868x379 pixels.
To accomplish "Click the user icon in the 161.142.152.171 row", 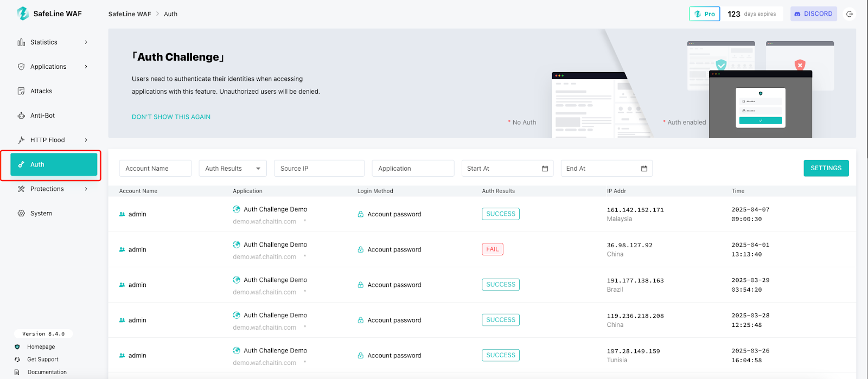I will click(122, 214).
